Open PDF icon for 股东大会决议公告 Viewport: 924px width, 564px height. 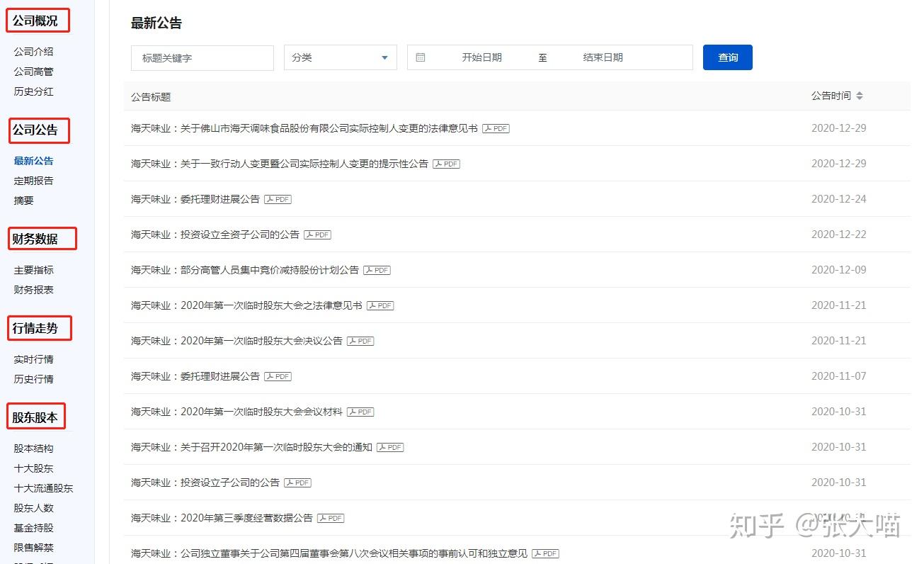360,341
